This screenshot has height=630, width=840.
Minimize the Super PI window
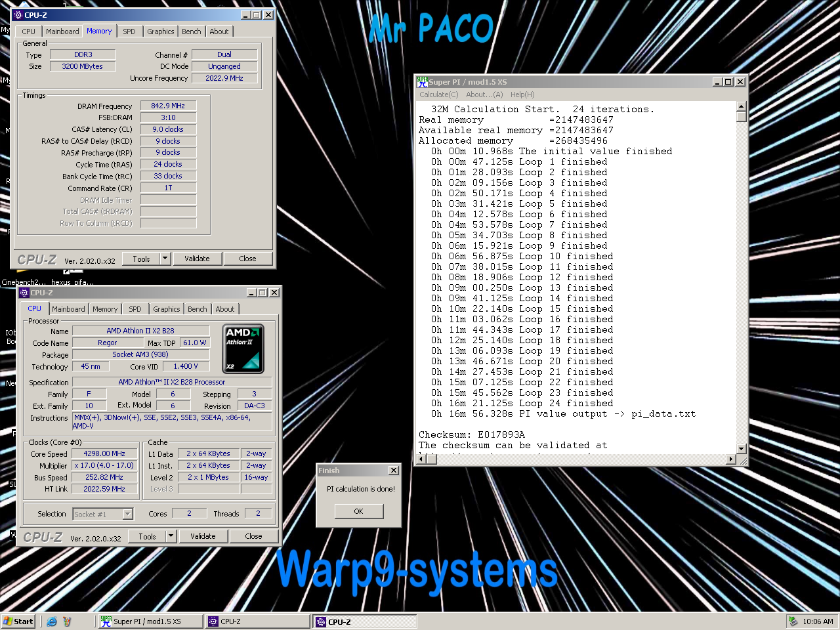(x=717, y=82)
